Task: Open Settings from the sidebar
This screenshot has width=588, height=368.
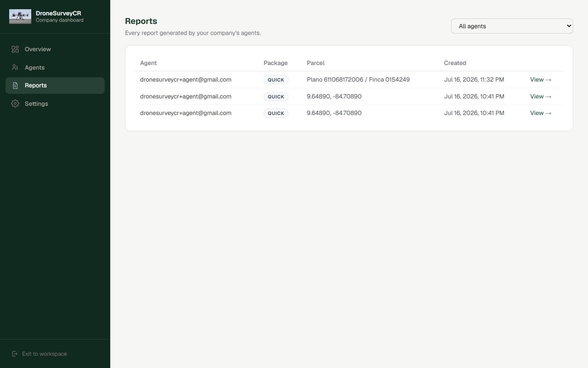Action: [x=55, y=104]
